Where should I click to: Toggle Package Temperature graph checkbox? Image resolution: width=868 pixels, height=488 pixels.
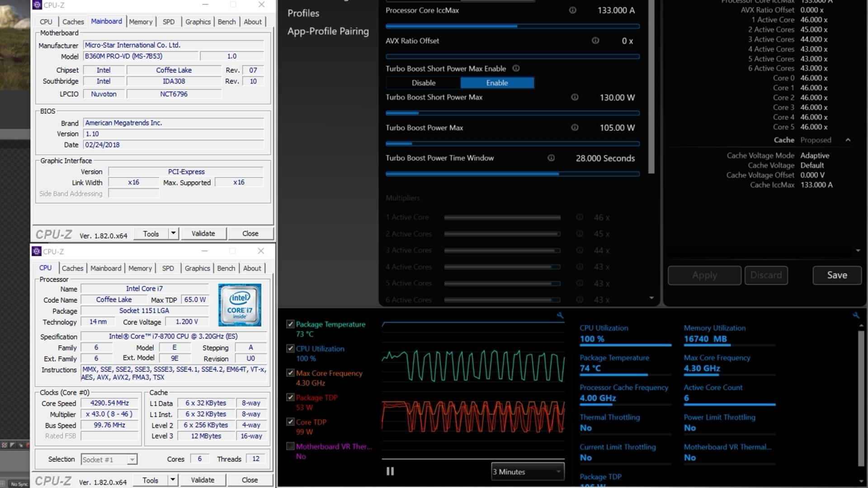(x=291, y=324)
